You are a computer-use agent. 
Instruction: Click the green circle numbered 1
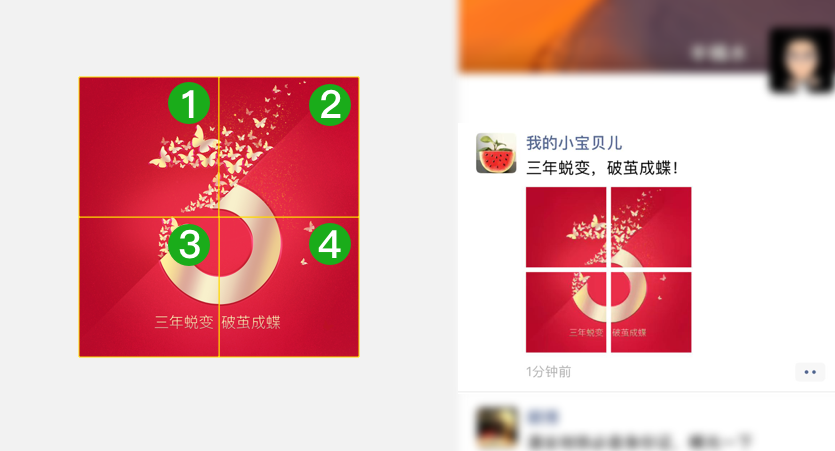pos(189,104)
